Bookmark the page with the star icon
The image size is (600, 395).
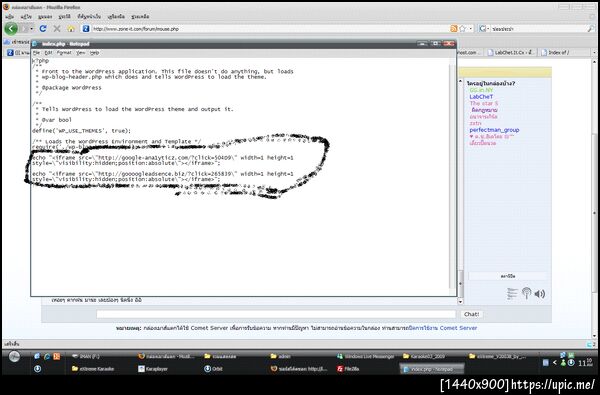(x=462, y=29)
